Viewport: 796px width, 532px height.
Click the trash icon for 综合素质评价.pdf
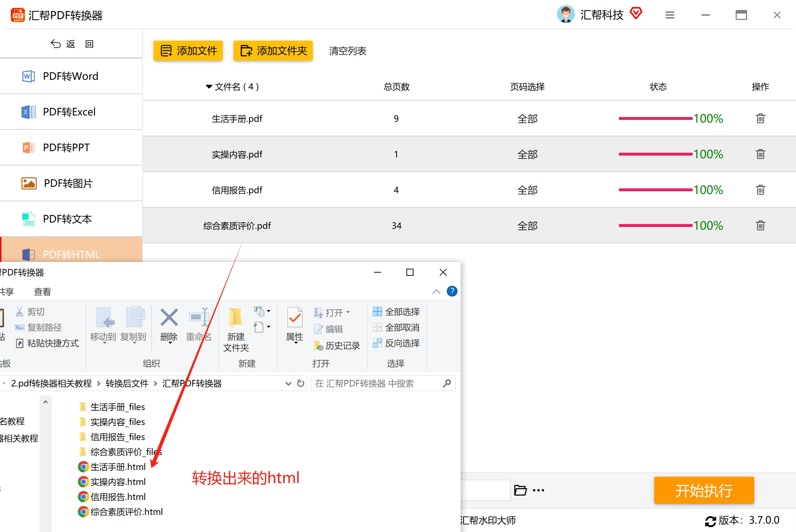coord(760,226)
